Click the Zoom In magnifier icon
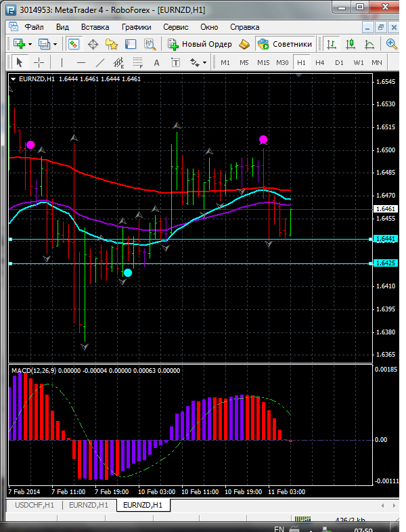The width and height of the screenshot is (406, 532). coord(391,44)
